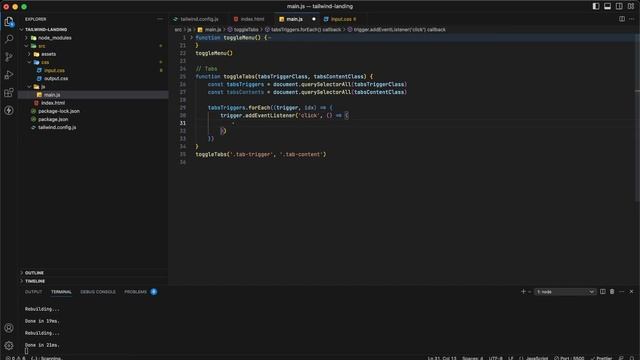Open the OUTPUT panel tab
Image resolution: width=640 pixels, height=360 pixels.
(x=33, y=292)
